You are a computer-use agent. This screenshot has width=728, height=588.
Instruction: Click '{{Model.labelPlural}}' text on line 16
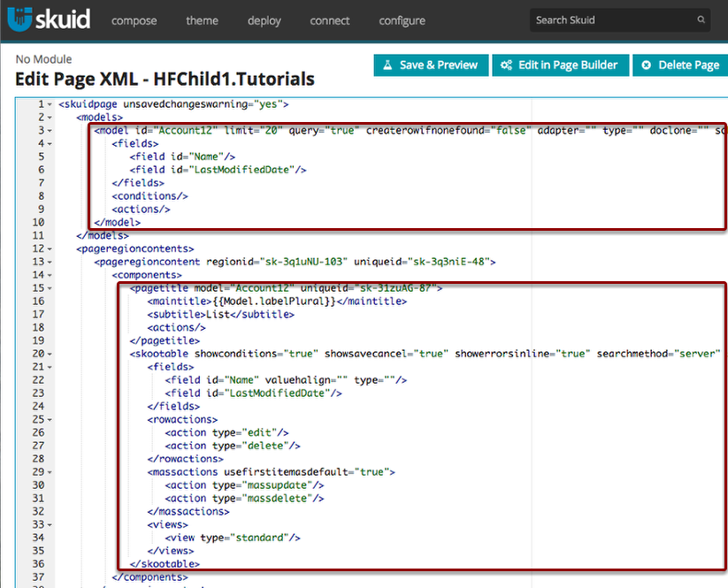point(274,302)
